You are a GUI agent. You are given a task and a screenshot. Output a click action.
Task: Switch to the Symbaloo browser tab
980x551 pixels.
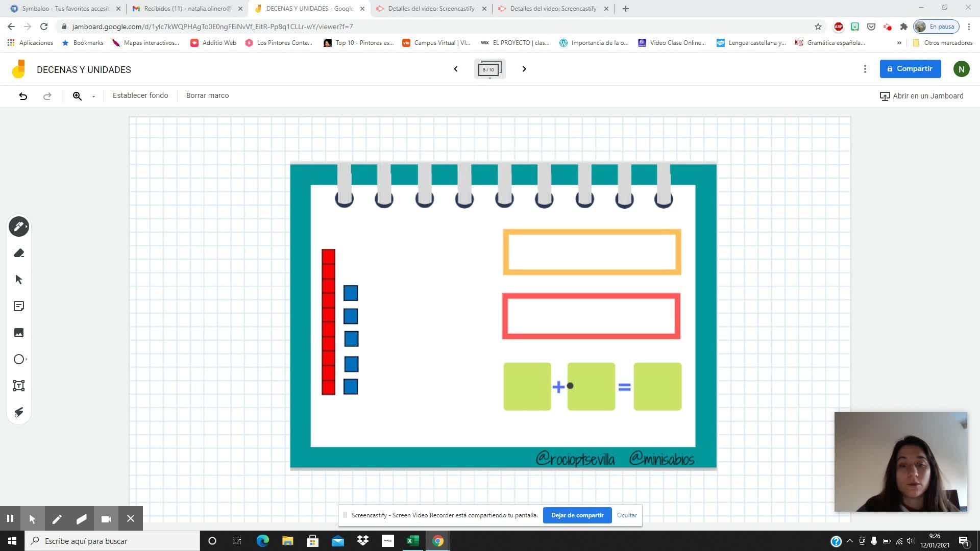65,9
